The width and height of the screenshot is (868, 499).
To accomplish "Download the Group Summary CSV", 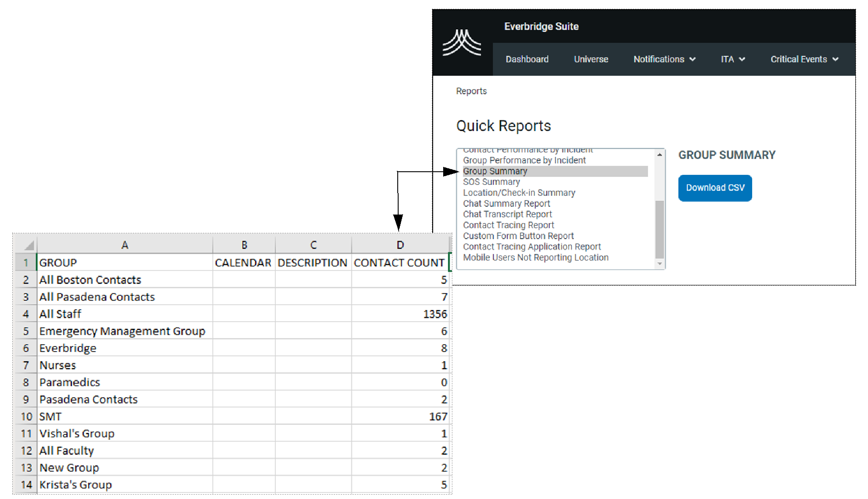I will click(715, 188).
